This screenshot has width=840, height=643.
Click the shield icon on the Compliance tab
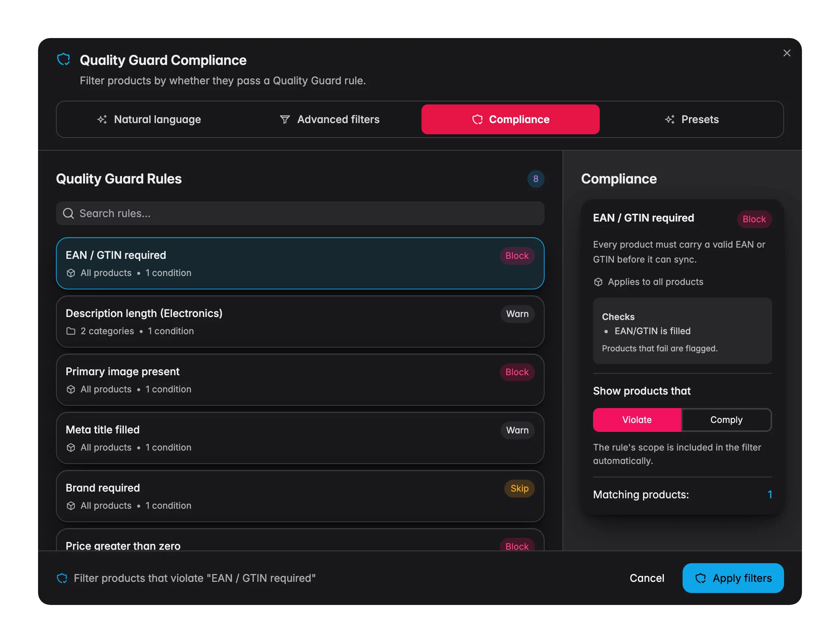tap(477, 119)
